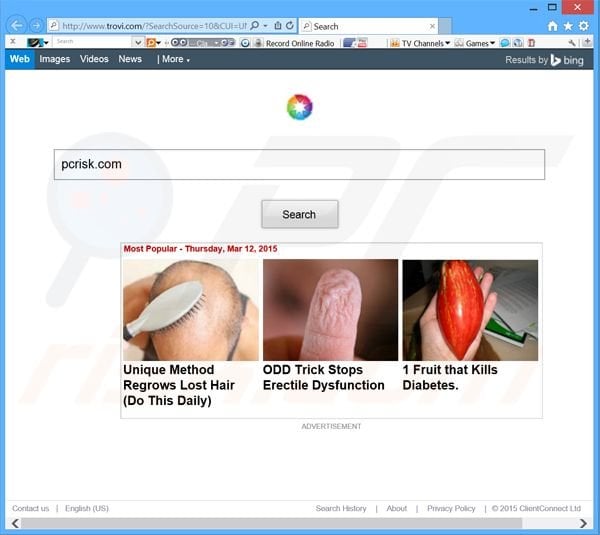
Task: Click the red fruit ad image
Action: pyautogui.click(x=470, y=310)
